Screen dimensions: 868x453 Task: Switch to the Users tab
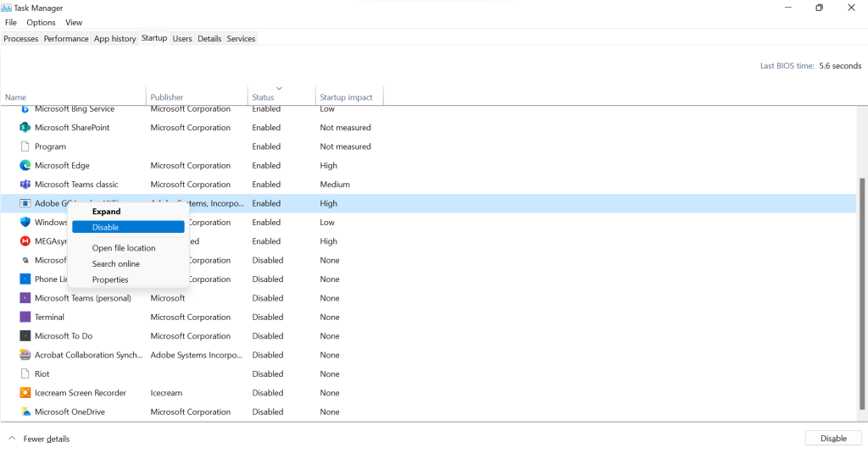pyautogui.click(x=182, y=39)
